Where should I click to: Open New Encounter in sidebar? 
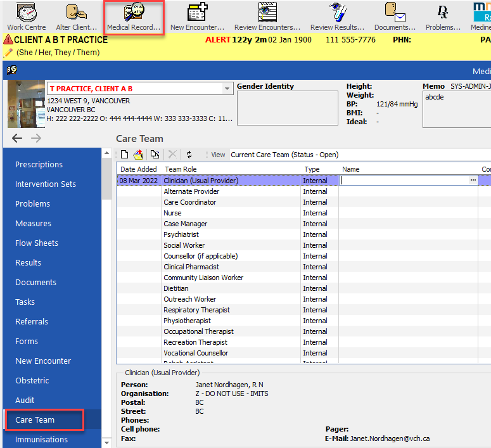click(x=43, y=361)
